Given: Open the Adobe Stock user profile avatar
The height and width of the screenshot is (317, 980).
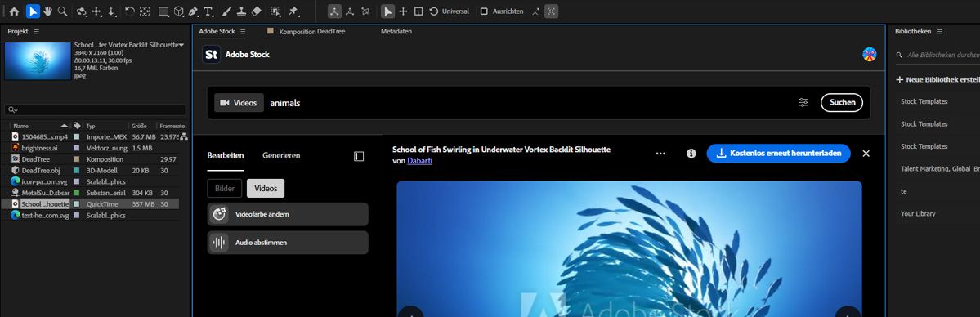Looking at the screenshot, I should tap(870, 55).
